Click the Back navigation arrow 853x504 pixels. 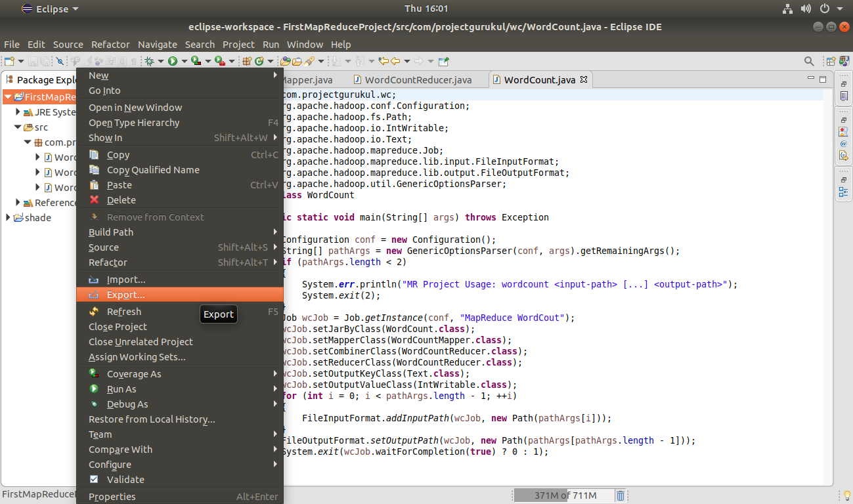tap(395, 61)
